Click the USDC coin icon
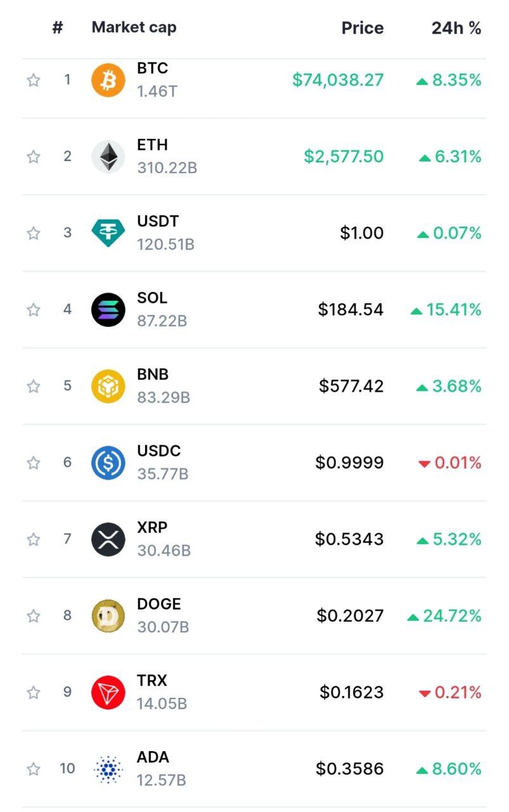The image size is (509, 812). tap(108, 462)
